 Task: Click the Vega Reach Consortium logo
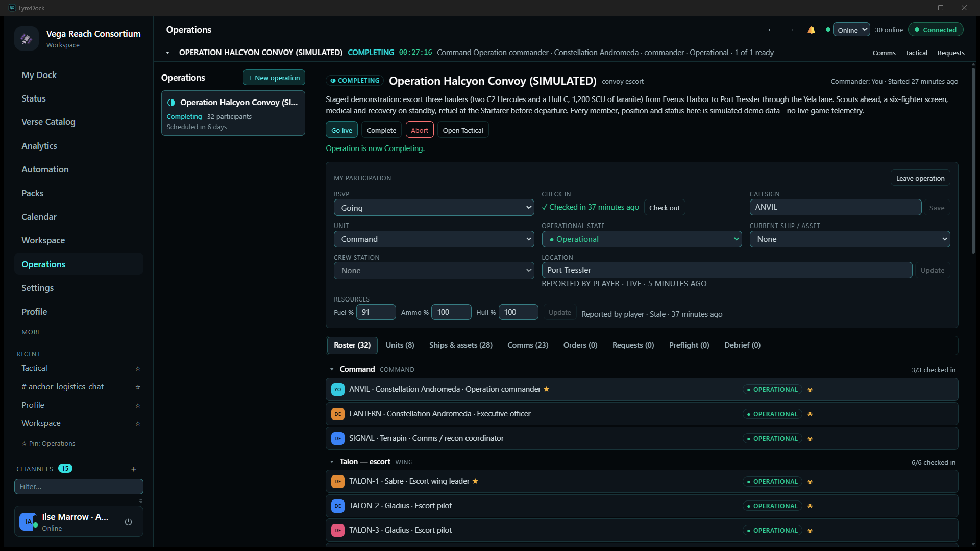point(27,38)
